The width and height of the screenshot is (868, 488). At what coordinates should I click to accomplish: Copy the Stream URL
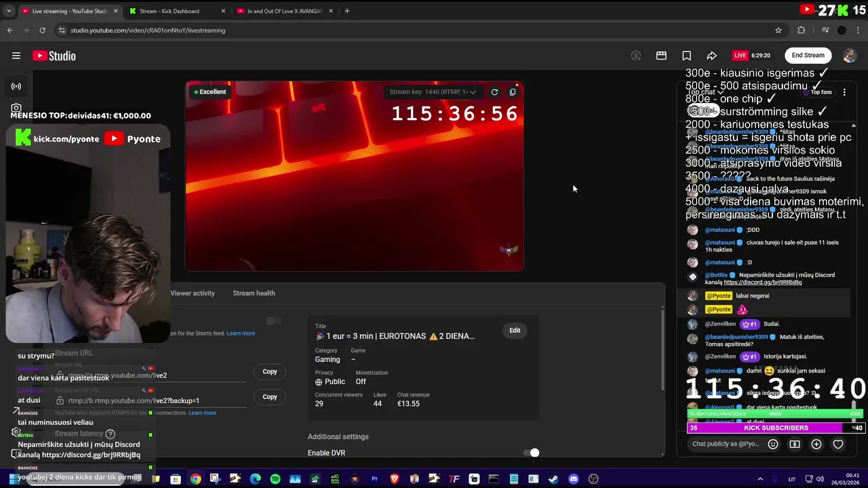(270, 371)
